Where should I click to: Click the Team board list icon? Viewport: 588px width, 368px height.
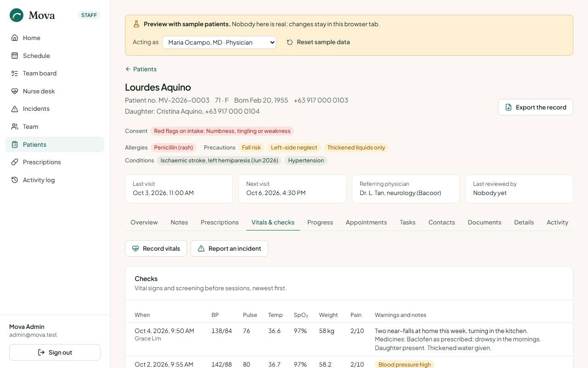[15, 73]
